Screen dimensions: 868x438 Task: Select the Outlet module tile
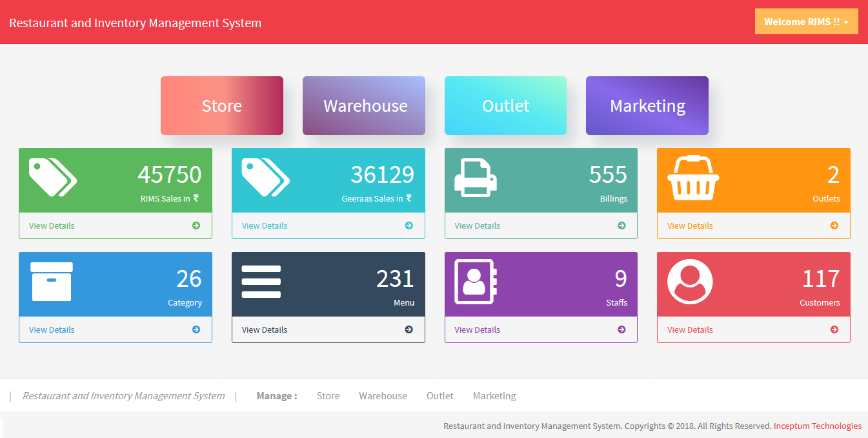coord(505,106)
